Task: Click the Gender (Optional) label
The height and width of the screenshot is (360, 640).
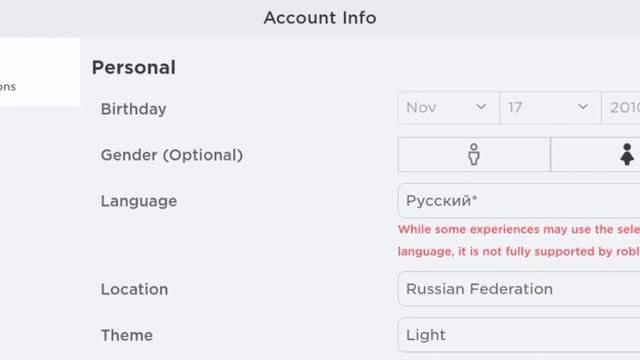Action: pyautogui.click(x=172, y=155)
